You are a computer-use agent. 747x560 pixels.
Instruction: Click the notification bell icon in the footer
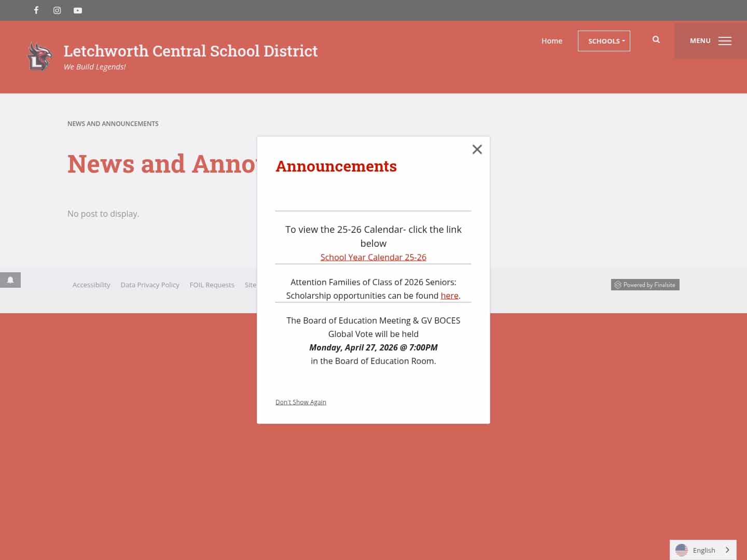pos(10,280)
